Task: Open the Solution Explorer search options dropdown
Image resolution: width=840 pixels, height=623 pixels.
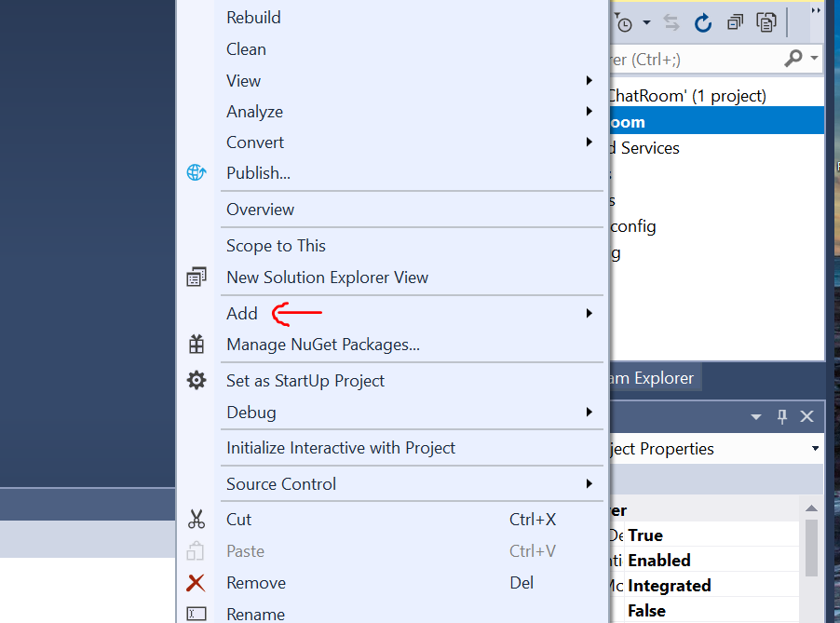Action: [815, 59]
